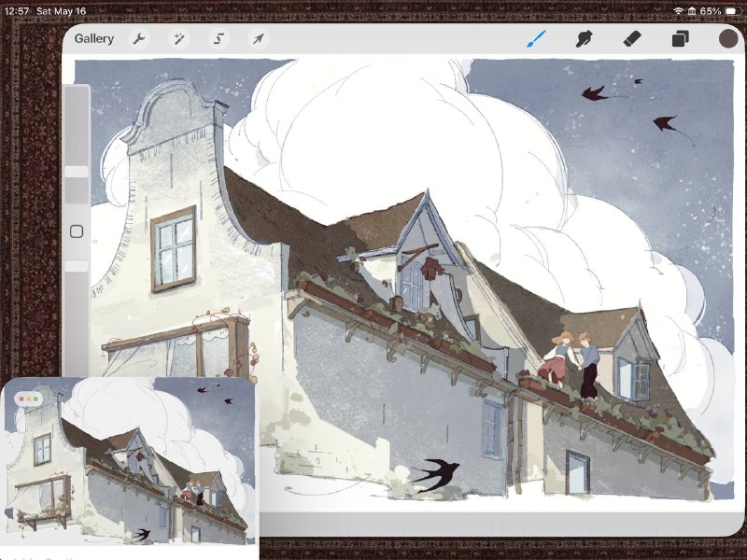747x560 pixels.
Task: Click the Add a Caption field
Action: click(40, 557)
